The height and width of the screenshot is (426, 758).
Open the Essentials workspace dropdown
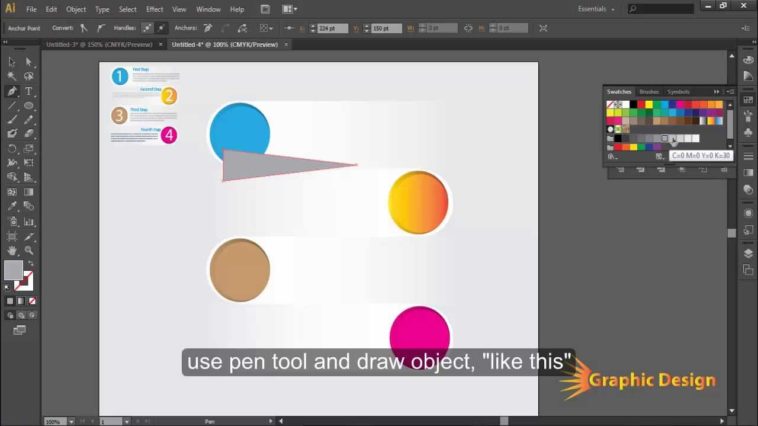pyautogui.click(x=596, y=9)
